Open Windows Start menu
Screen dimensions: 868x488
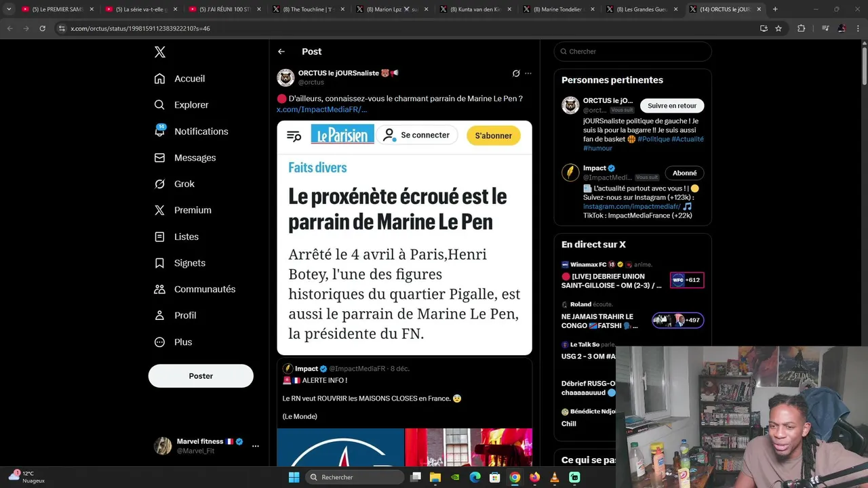coord(294,477)
